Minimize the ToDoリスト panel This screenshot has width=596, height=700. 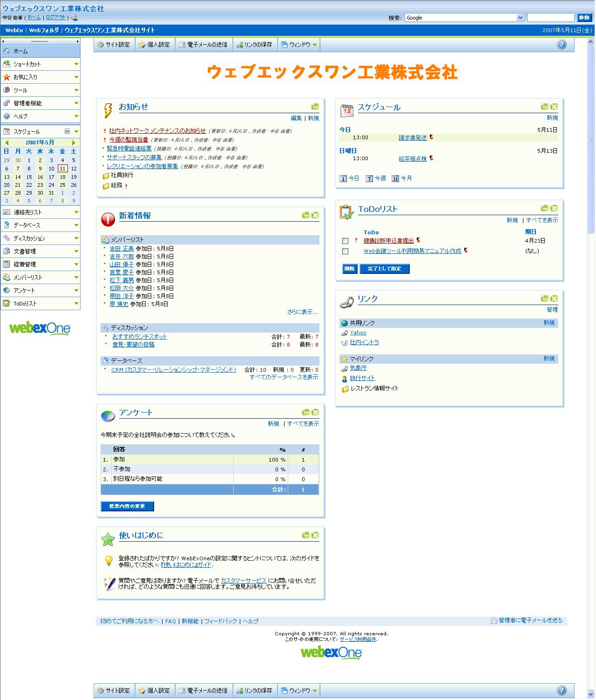coord(544,208)
